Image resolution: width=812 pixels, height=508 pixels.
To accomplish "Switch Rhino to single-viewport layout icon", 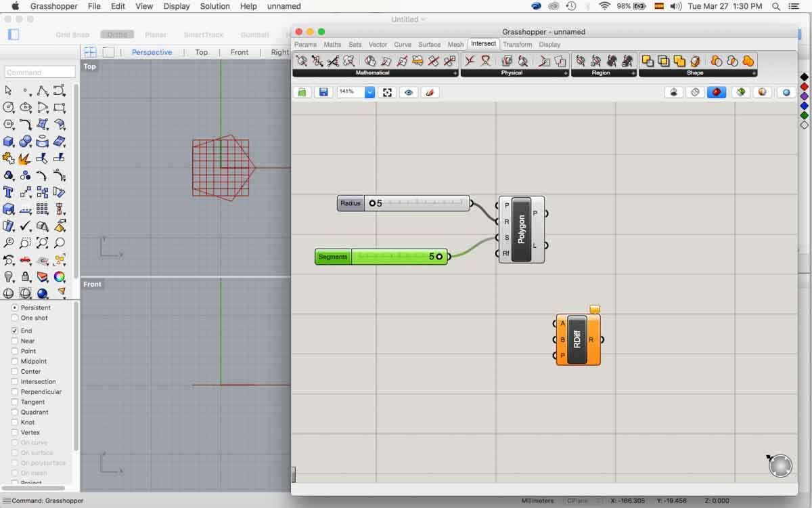I will tap(108, 52).
